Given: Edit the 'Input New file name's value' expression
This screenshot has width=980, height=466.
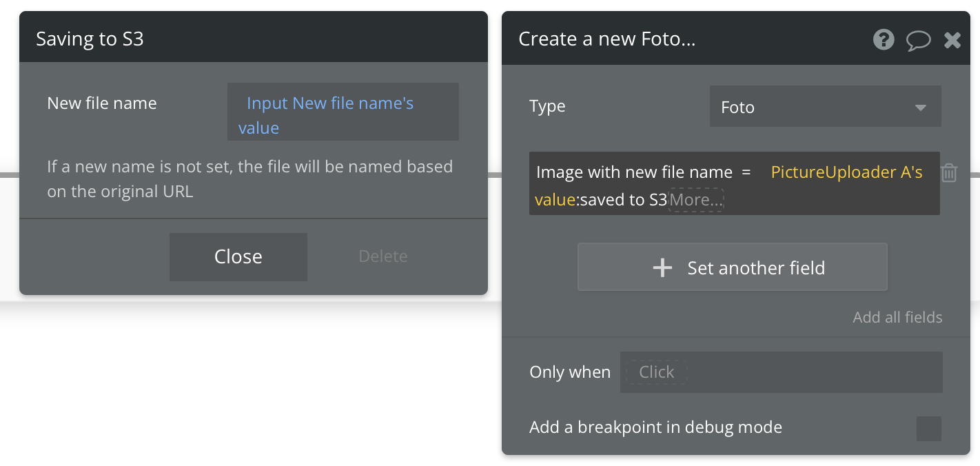Looking at the screenshot, I should point(329,104).
